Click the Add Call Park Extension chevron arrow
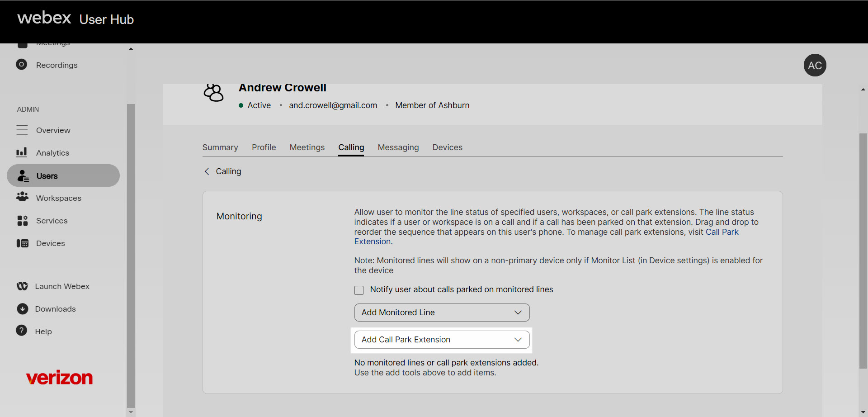Image resolution: width=868 pixels, height=417 pixels. click(518, 340)
